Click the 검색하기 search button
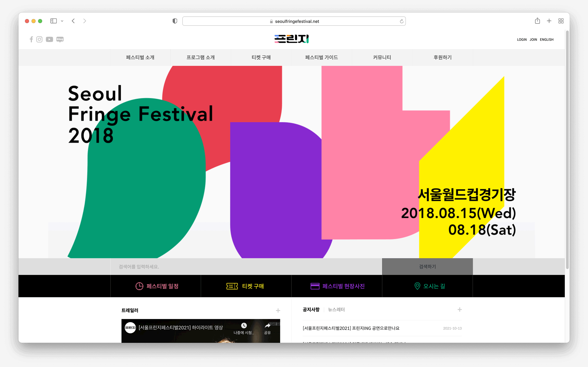Viewport: 588px width, 367px height. (427, 267)
